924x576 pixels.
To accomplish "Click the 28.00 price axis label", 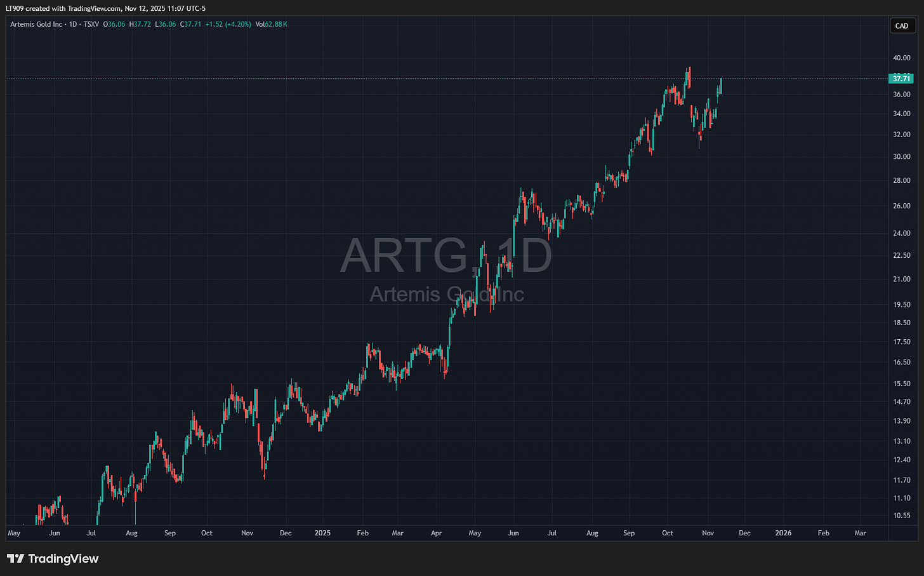I will click(901, 181).
